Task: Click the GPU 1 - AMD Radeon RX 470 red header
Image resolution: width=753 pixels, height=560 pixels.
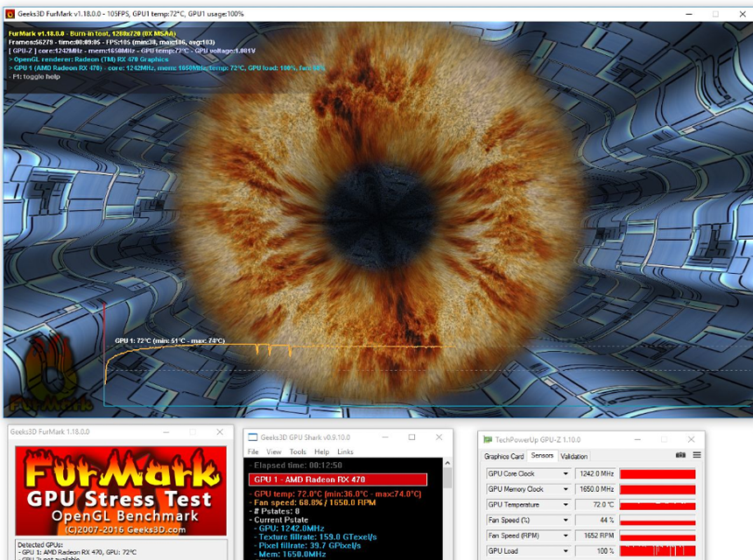Action: click(x=338, y=479)
